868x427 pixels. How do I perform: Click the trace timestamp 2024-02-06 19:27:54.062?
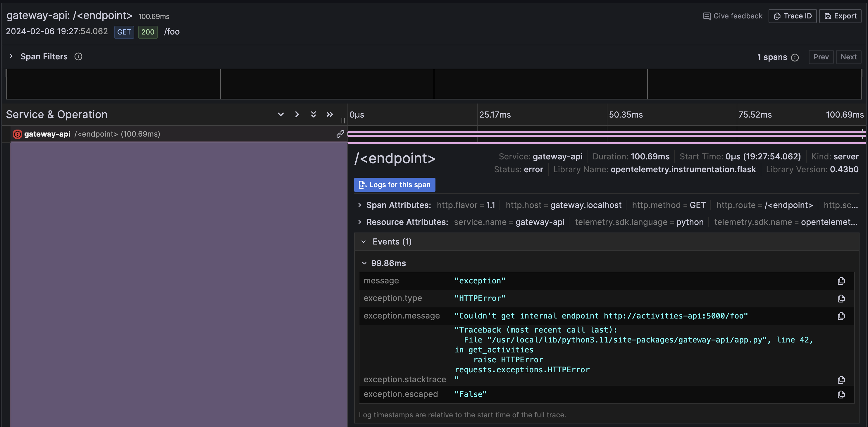click(57, 31)
